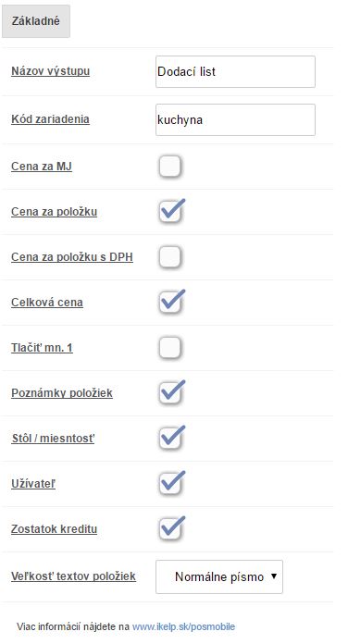Uncheck the Stôl / miesntosť checkbox

coord(170,439)
